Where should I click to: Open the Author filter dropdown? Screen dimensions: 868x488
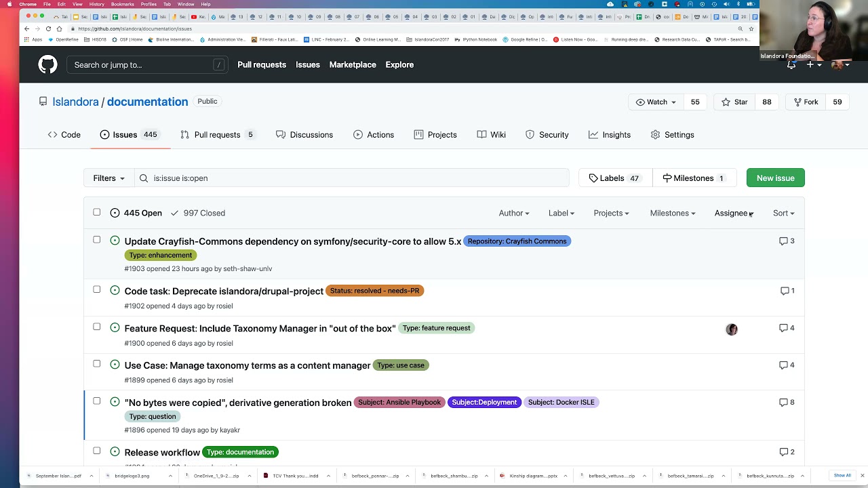[x=514, y=213]
